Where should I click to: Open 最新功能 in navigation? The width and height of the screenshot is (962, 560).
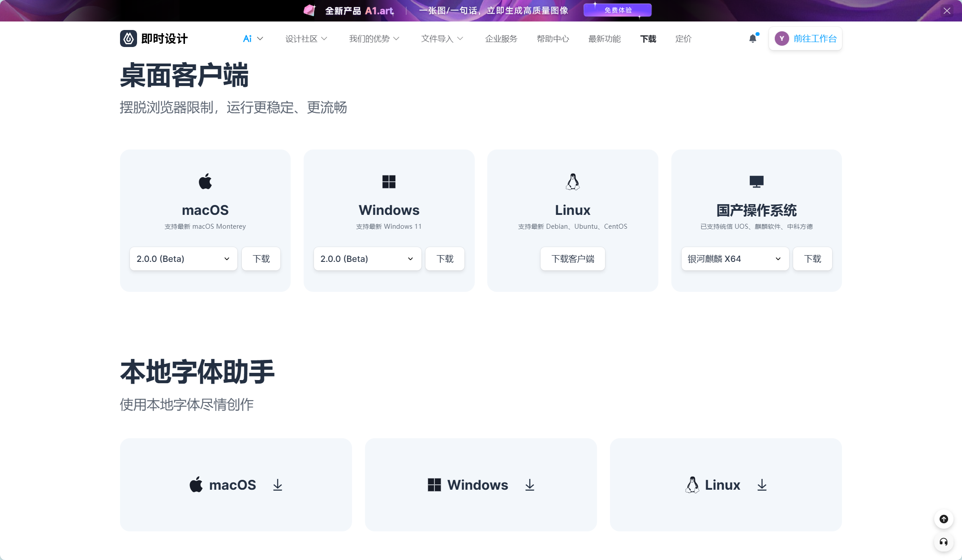(x=604, y=38)
